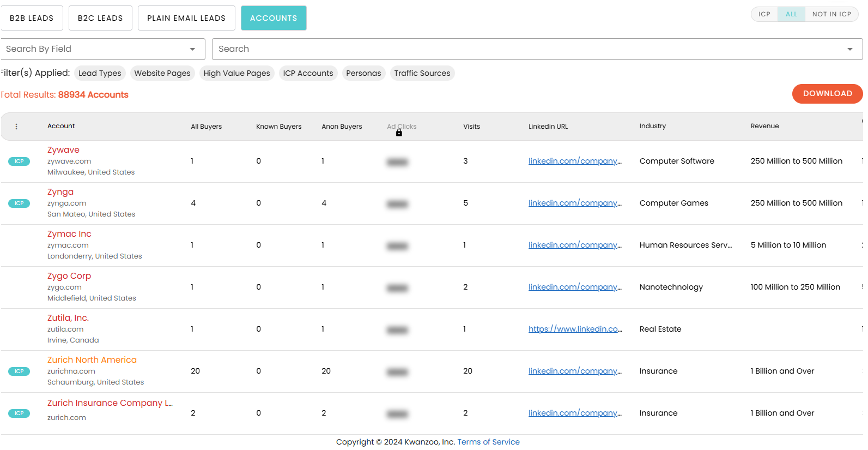Click the Human Resources Serv... industry cell

click(686, 245)
